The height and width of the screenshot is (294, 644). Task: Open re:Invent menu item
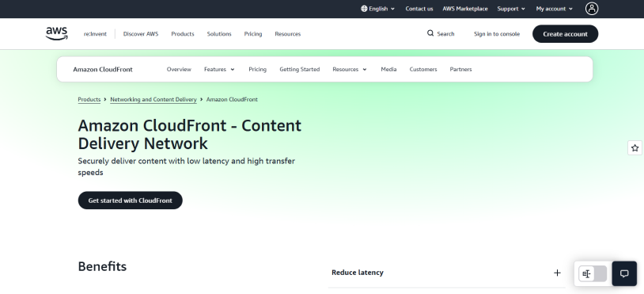(x=95, y=34)
